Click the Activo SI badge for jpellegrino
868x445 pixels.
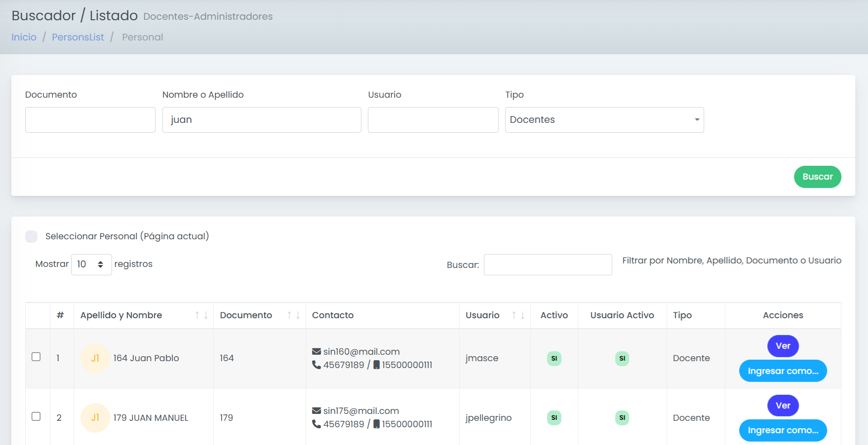pos(554,418)
